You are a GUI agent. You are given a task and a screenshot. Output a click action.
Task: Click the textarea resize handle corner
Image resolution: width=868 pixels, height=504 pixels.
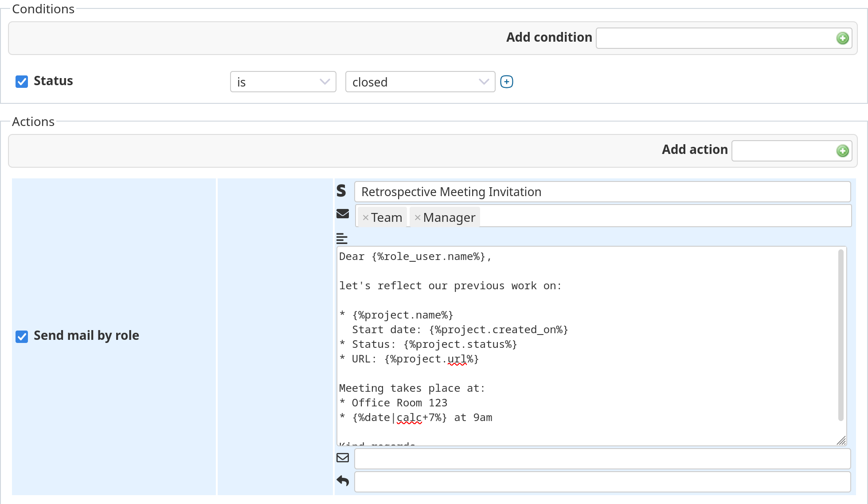click(x=841, y=441)
